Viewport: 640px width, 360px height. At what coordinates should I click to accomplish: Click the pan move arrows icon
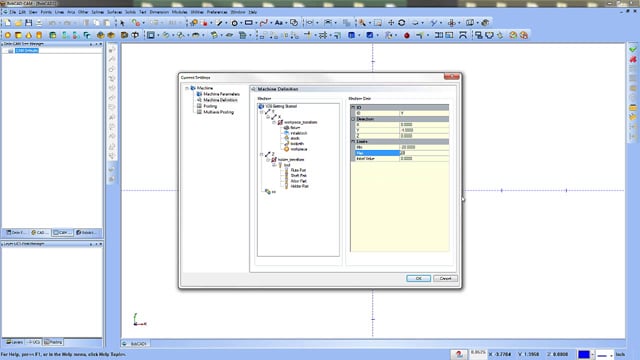point(391,23)
